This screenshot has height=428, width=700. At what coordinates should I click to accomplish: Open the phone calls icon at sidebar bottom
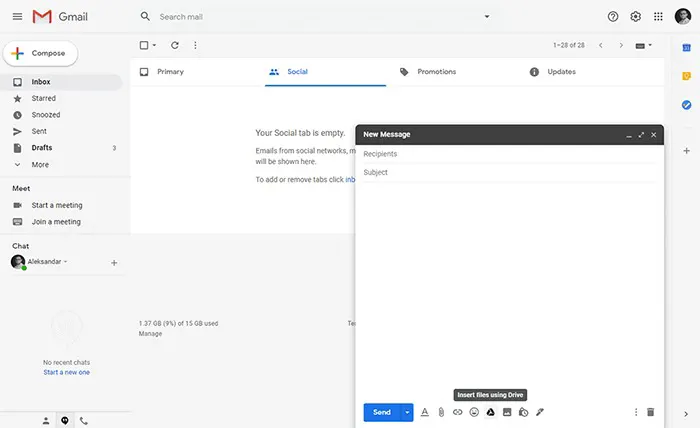[x=83, y=420]
